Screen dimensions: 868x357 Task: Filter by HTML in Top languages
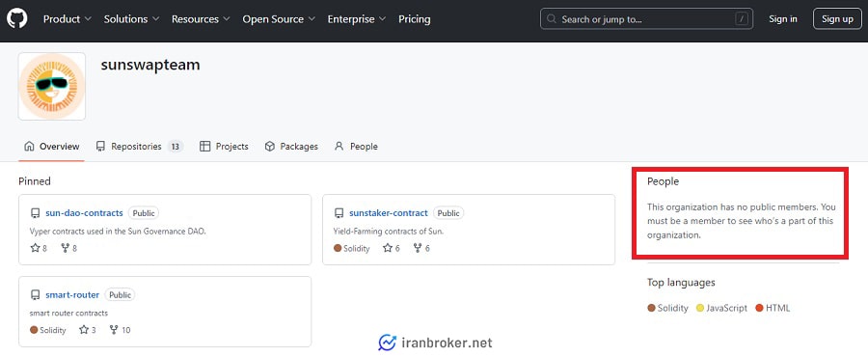click(773, 309)
